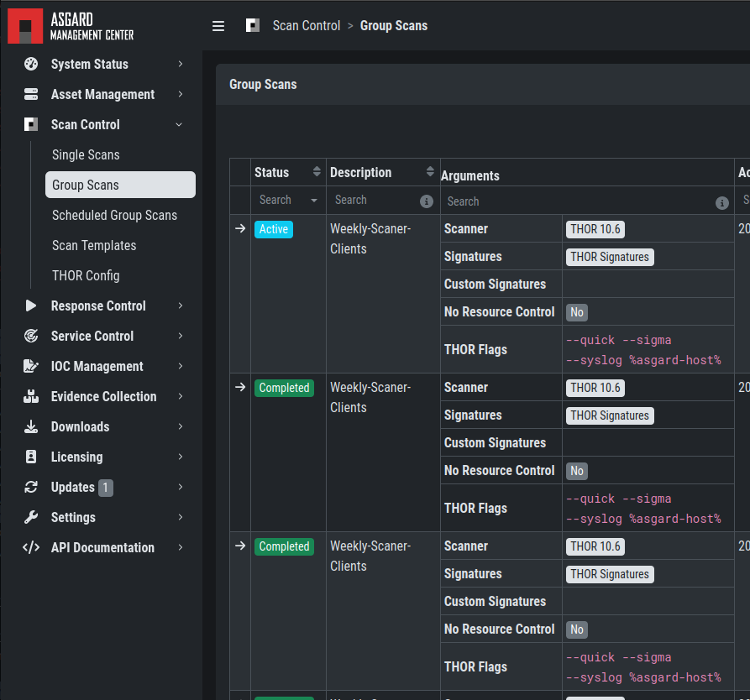The height and width of the screenshot is (700, 750).
Task: Open the Status search dropdown
Action: (x=314, y=201)
